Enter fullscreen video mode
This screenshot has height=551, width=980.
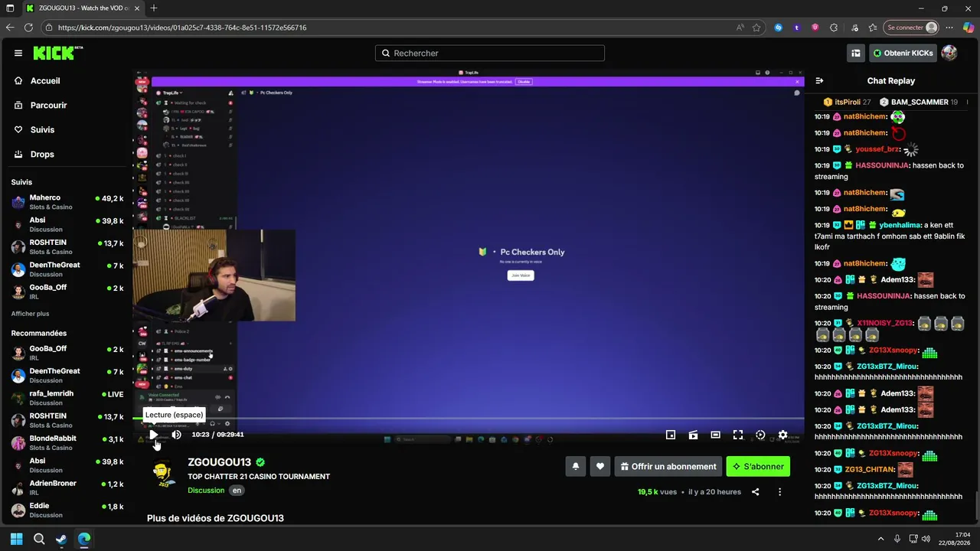coord(738,435)
